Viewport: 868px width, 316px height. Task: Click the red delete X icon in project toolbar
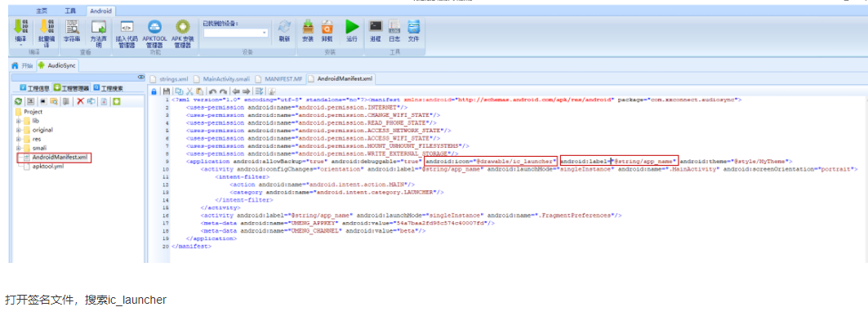click(80, 101)
